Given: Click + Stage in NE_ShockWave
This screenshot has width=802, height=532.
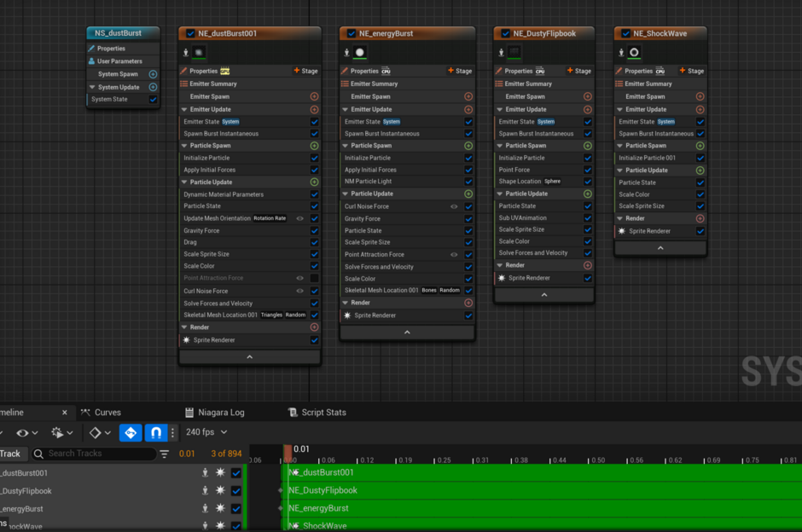Looking at the screenshot, I should pos(692,71).
